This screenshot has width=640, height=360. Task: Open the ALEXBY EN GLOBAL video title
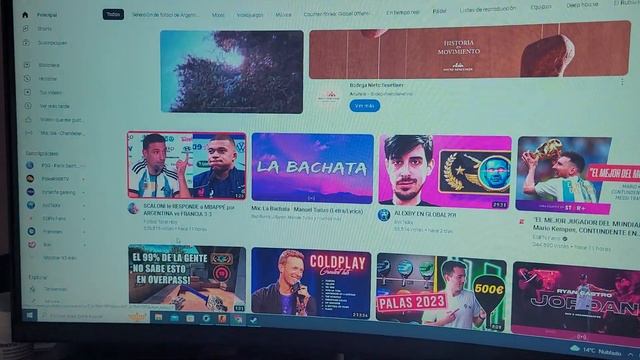pyautogui.click(x=425, y=214)
